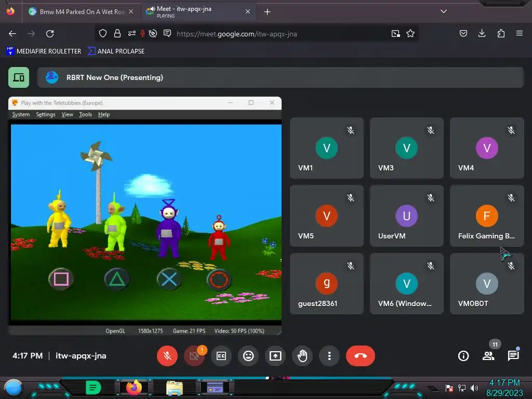The height and width of the screenshot is (399, 532).
Task: Open more options three-dot menu
Action: point(329,356)
